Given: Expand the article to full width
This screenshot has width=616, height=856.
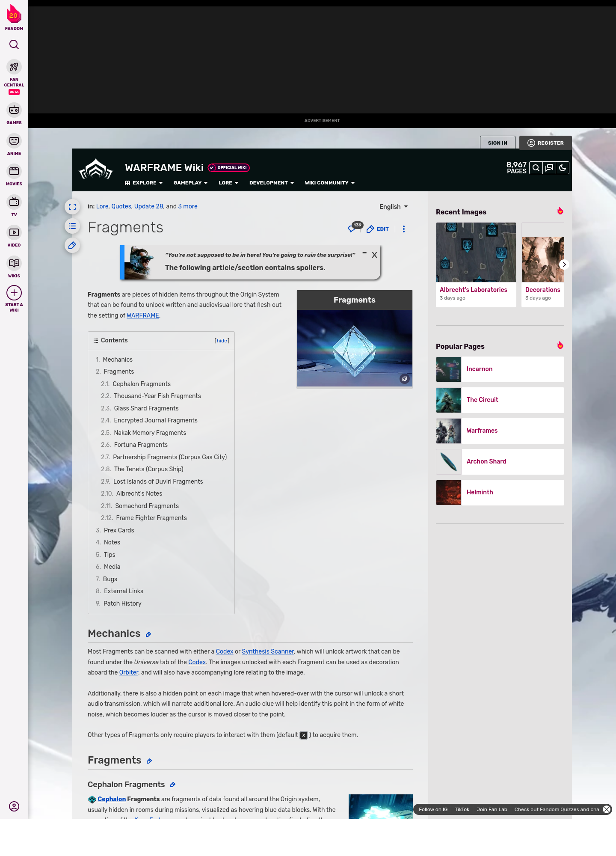Looking at the screenshot, I should pos(72,207).
